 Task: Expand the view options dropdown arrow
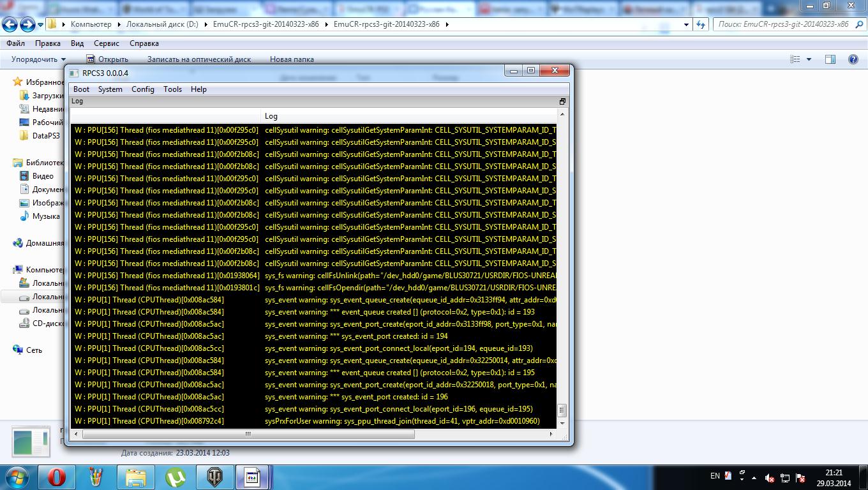[809, 59]
